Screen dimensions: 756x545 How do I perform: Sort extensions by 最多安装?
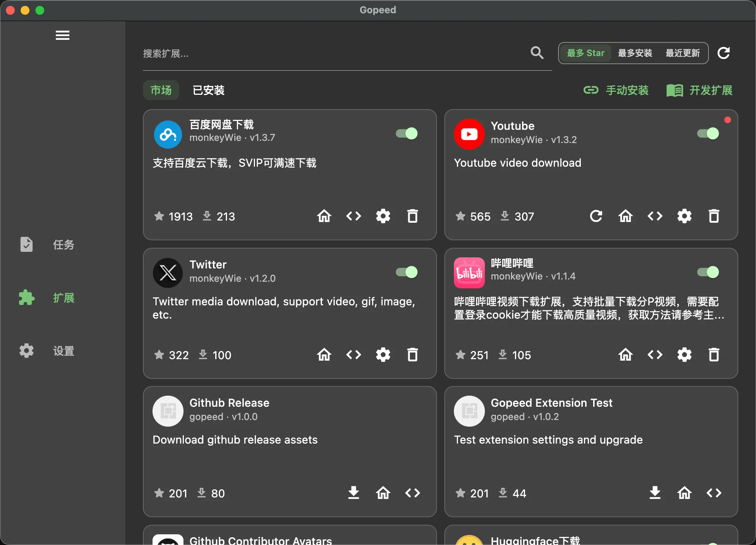tap(635, 53)
